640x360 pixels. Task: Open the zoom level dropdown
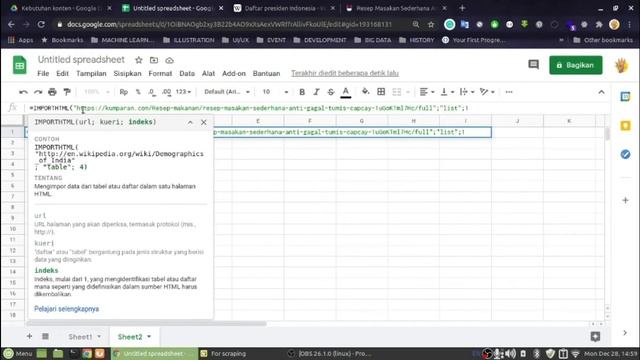(x=96, y=92)
